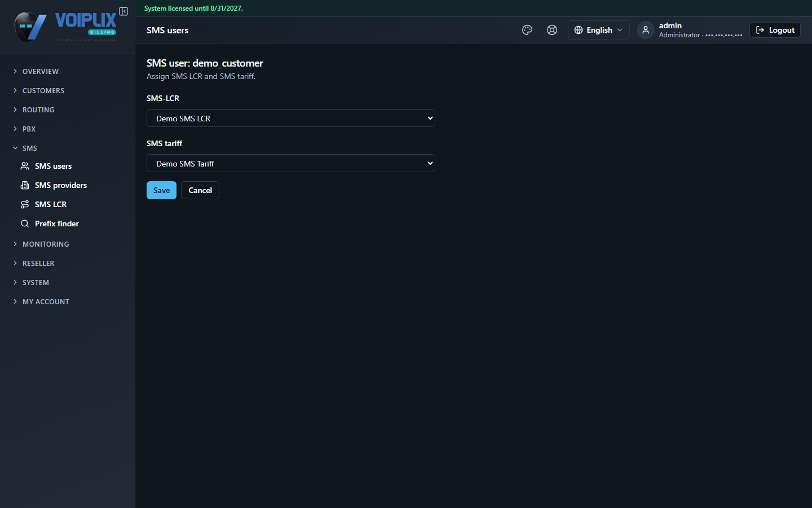The image size is (812, 508).
Task: Click the SMS users people icon
Action: click(x=25, y=166)
